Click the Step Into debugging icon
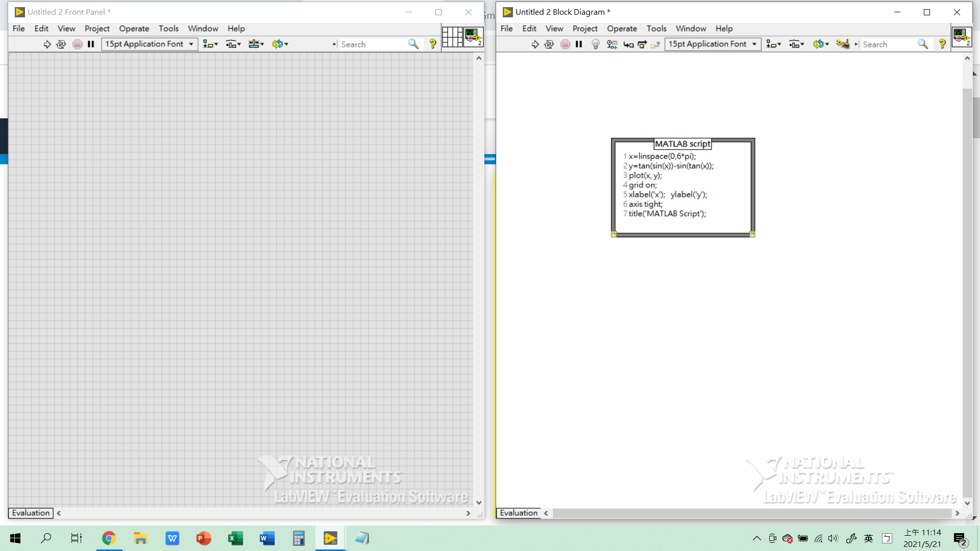 pyautogui.click(x=628, y=44)
